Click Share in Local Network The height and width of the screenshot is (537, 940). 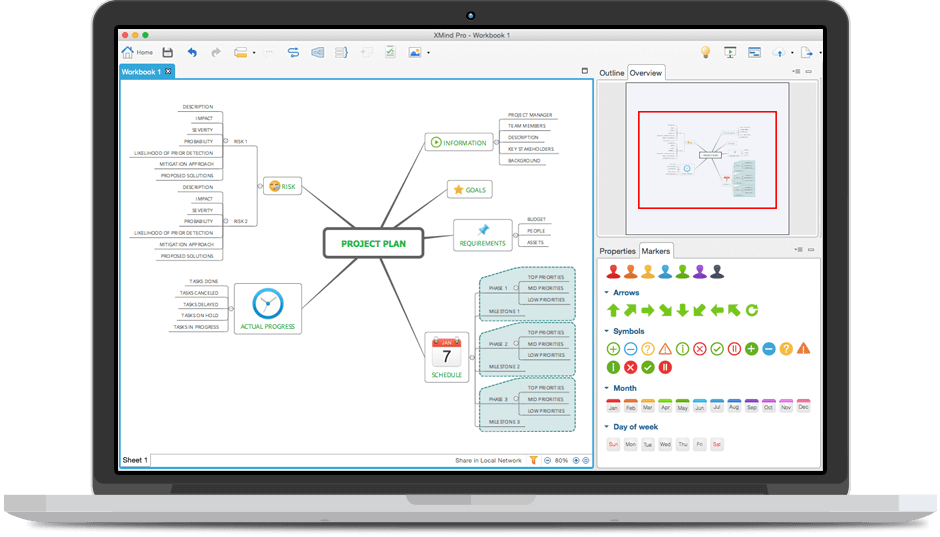tap(488, 460)
